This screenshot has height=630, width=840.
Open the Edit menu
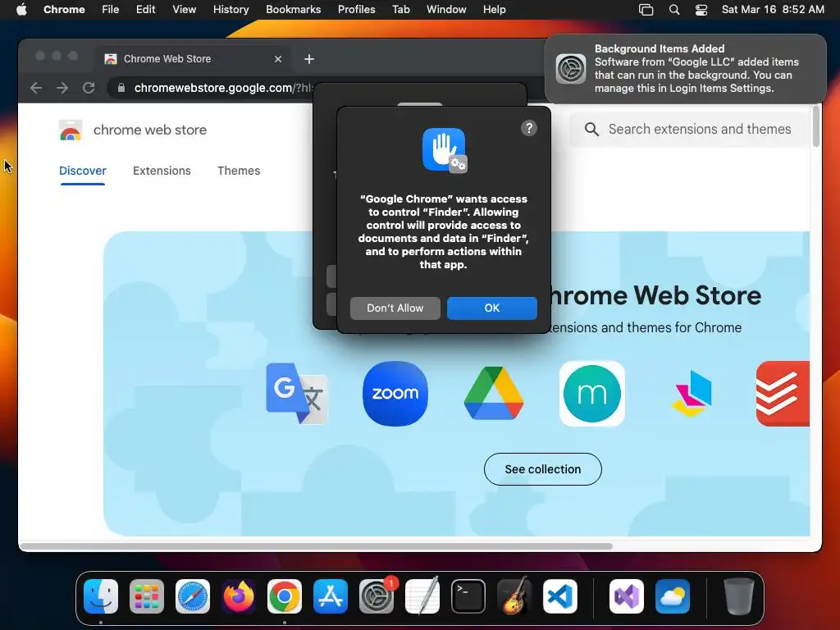click(x=145, y=9)
